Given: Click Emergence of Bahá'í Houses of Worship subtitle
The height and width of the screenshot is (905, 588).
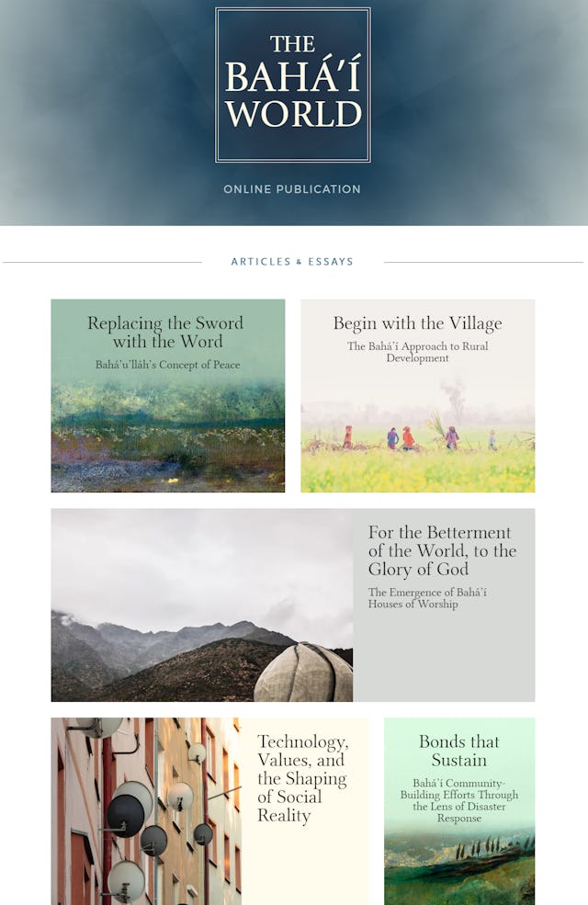Looking at the screenshot, I should [427, 598].
